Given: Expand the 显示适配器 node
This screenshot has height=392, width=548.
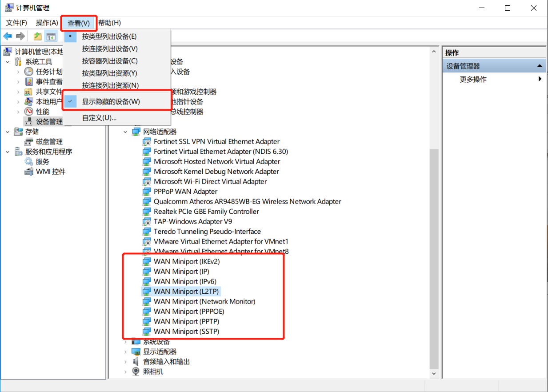Looking at the screenshot, I should click(125, 352).
